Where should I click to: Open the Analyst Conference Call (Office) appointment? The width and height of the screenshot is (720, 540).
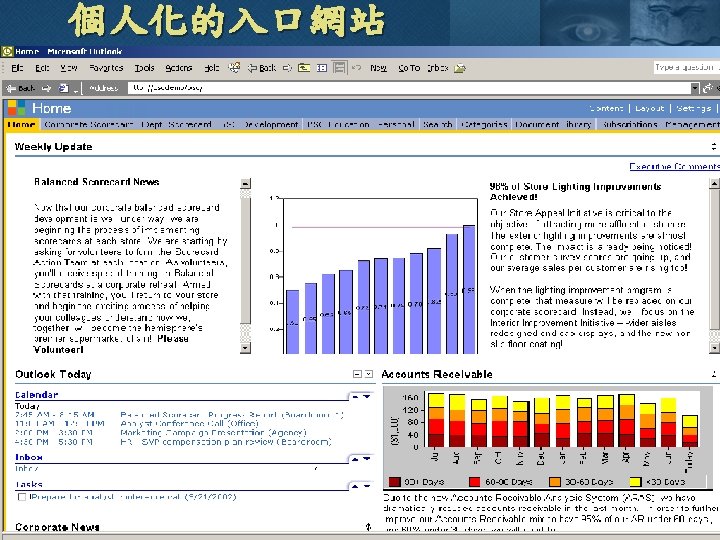(x=189, y=424)
